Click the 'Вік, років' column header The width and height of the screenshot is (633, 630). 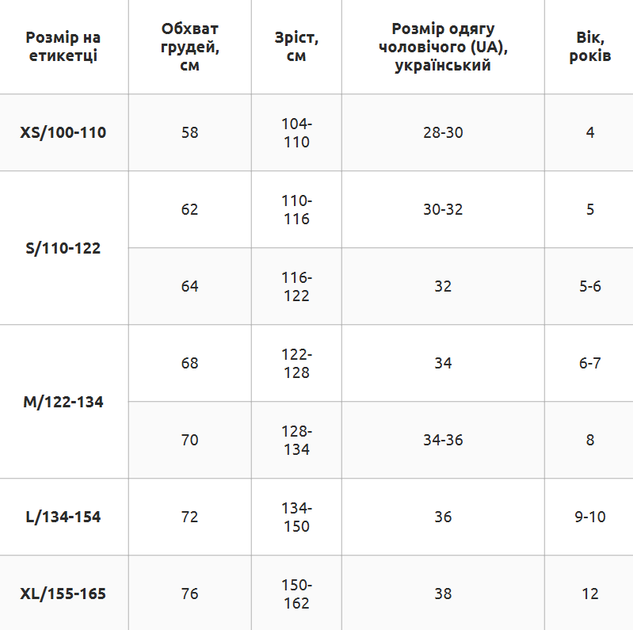pos(590,46)
